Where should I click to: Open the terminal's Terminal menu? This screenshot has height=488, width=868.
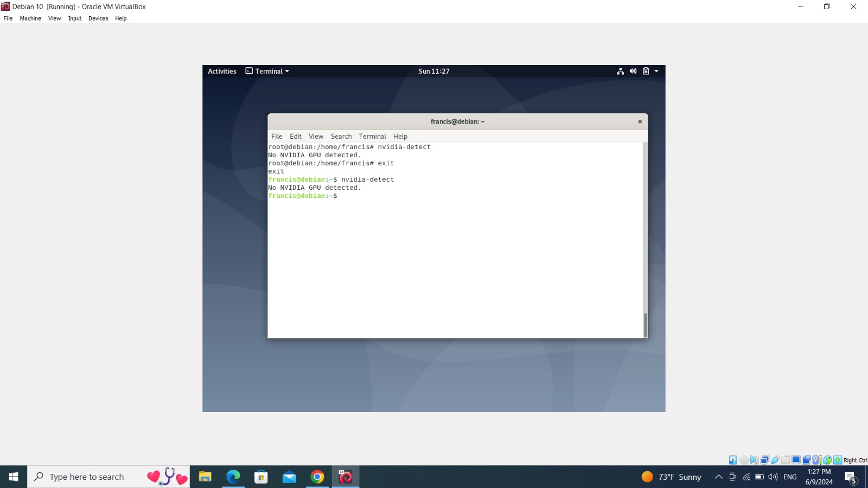click(x=373, y=137)
